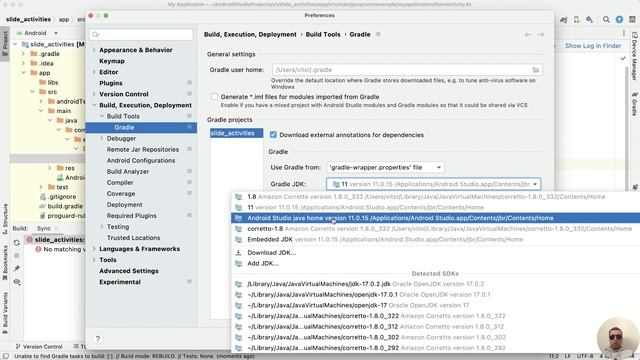This screenshot has width=640, height=360.
Task: Open the Gradle sidebar tool tab
Action: (634, 104)
